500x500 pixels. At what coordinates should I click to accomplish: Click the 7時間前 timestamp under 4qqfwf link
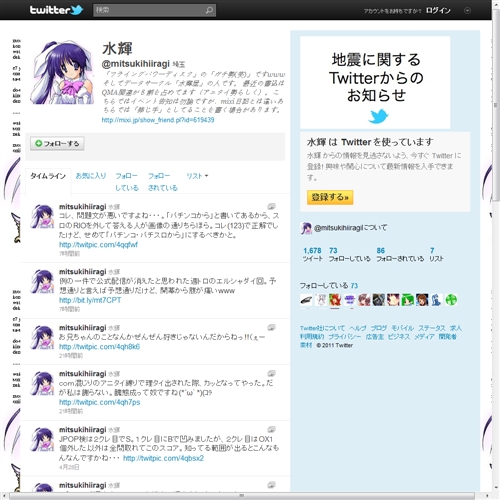coord(69,254)
